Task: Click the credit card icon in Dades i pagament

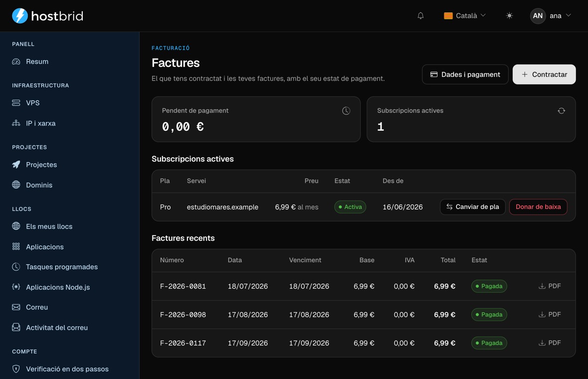Action: click(434, 74)
